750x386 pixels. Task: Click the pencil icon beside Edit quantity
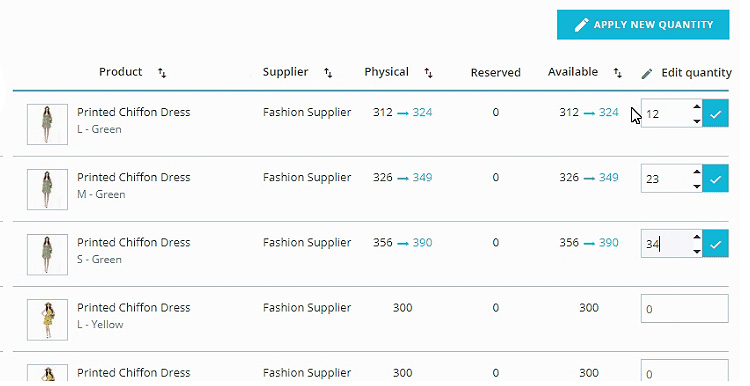647,74
